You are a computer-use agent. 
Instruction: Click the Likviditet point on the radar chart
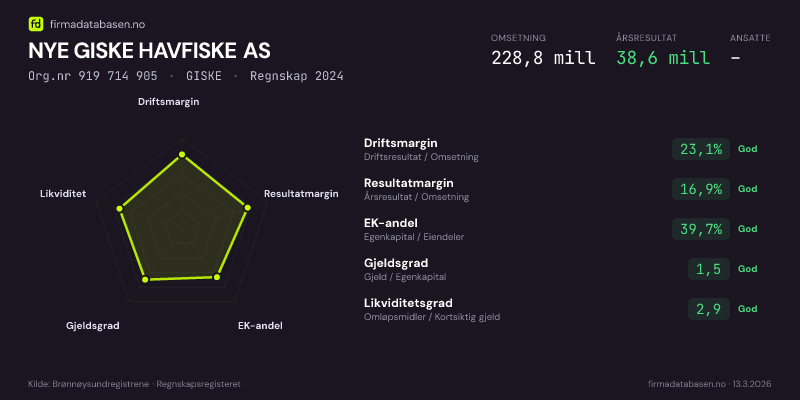coord(120,208)
